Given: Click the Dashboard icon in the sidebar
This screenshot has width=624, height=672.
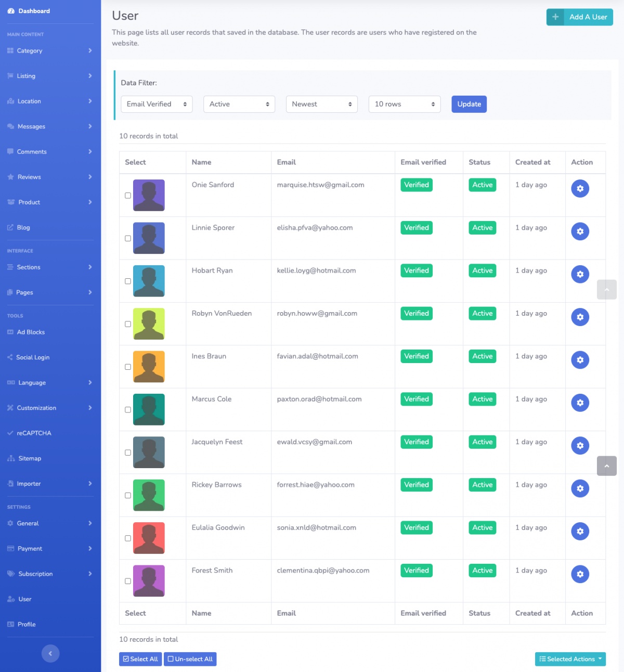Looking at the screenshot, I should (11, 11).
